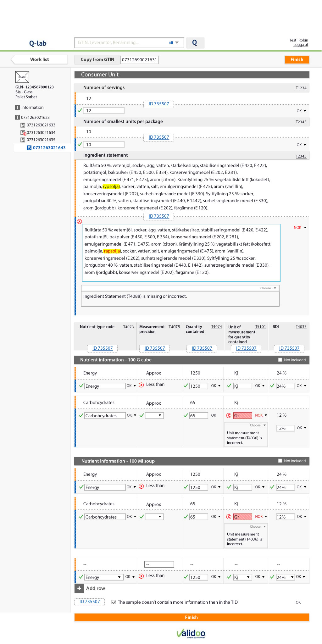Image resolution: width=322 pixels, height=644 pixels.
Task: Open the Choose dropdown under ingredient text box
Action: pyautogui.click(x=268, y=288)
